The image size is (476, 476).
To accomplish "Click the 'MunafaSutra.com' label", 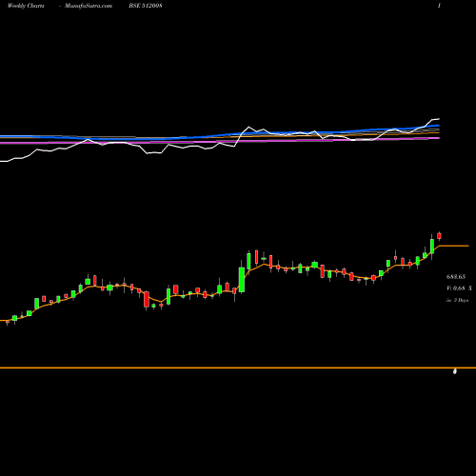I will click(x=89, y=6).
